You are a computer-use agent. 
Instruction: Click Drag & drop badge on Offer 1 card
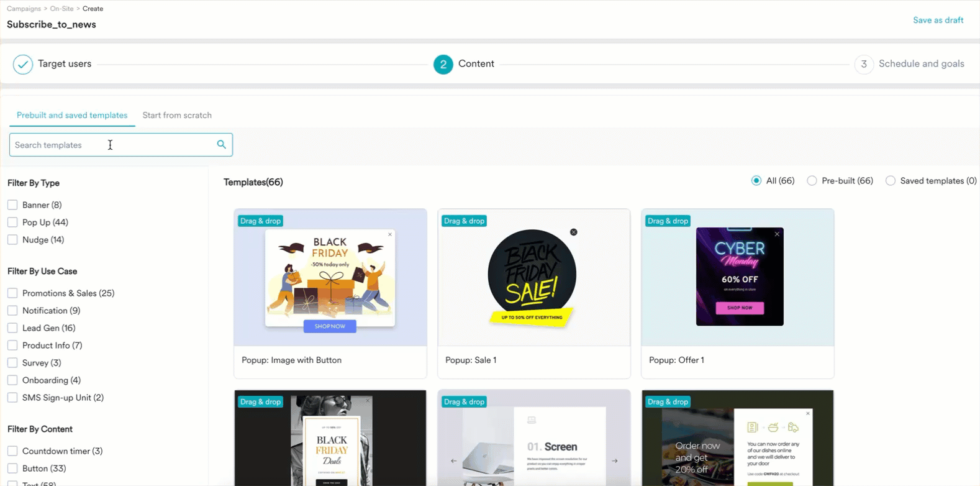pos(668,221)
